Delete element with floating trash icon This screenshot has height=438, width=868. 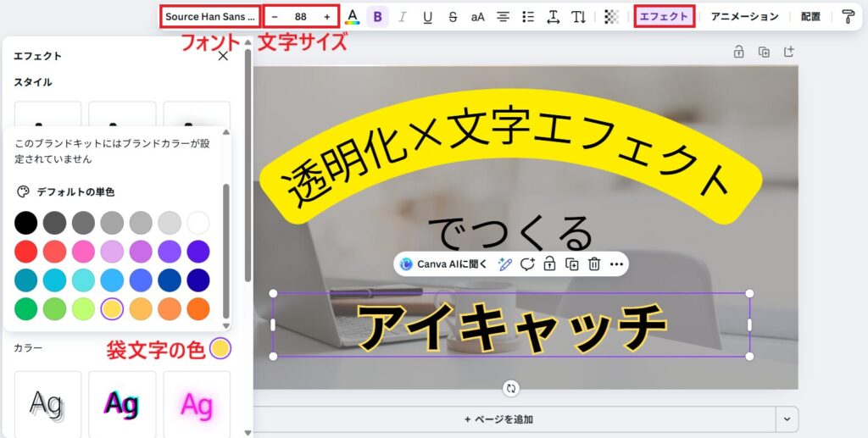coord(594,263)
